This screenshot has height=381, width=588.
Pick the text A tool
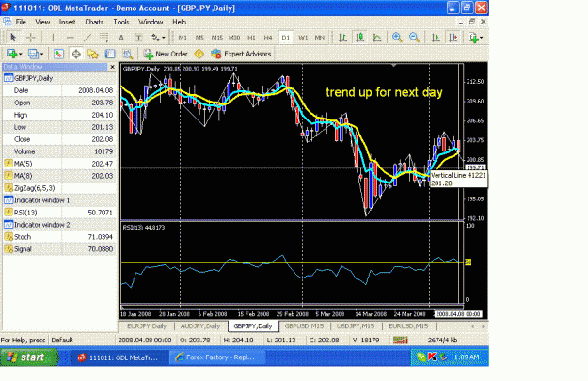coord(121,38)
